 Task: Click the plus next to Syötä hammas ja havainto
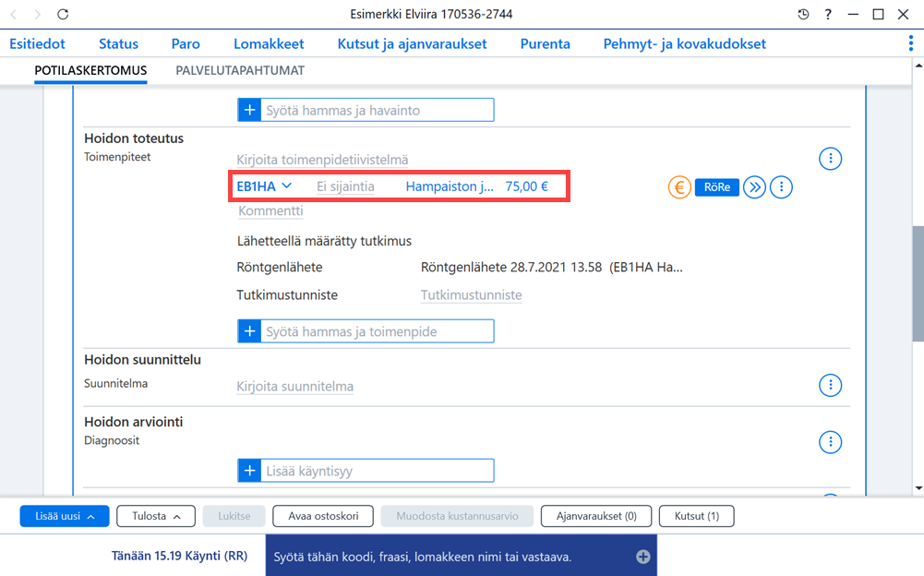pos(249,110)
